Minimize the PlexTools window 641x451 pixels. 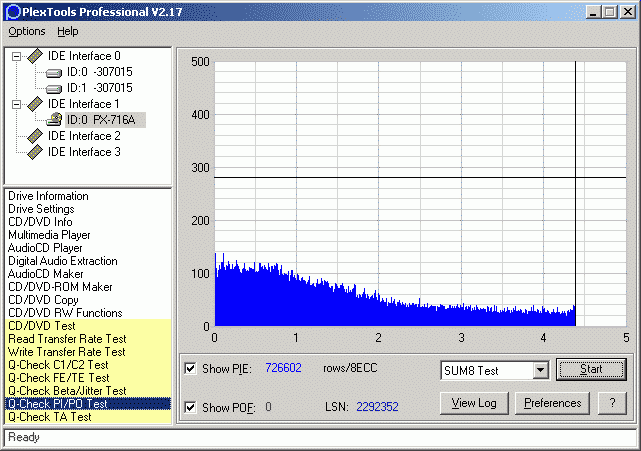593,12
